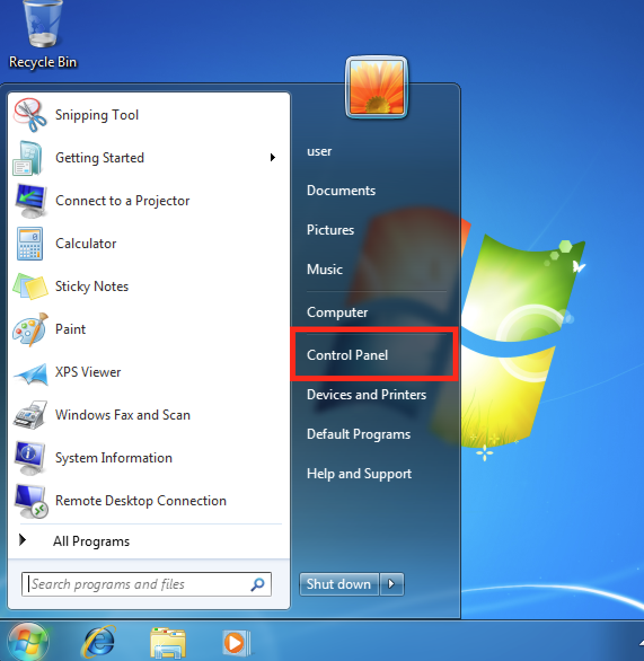Click the Windows Fax and Scan icon
The height and width of the screenshot is (661, 644).
30,415
